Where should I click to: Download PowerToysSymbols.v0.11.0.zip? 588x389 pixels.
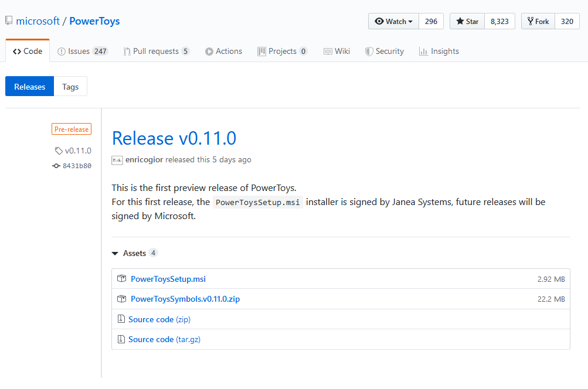pos(185,299)
